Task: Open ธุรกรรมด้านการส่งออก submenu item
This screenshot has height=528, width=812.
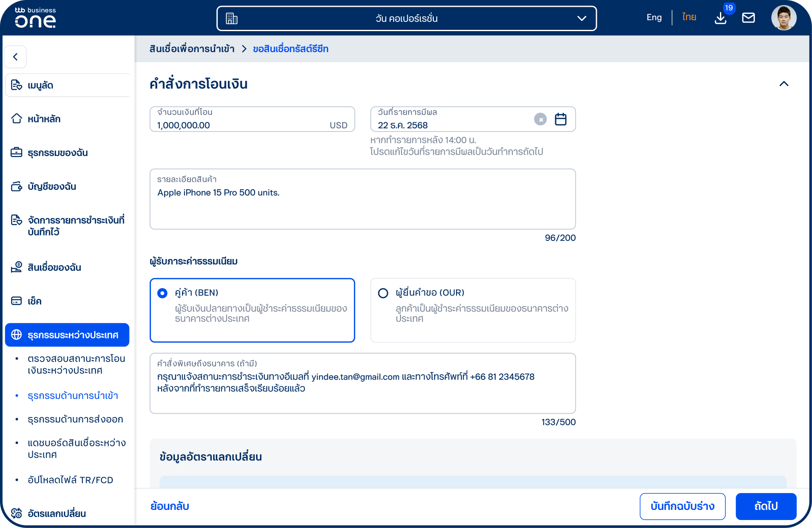Action: point(75,419)
